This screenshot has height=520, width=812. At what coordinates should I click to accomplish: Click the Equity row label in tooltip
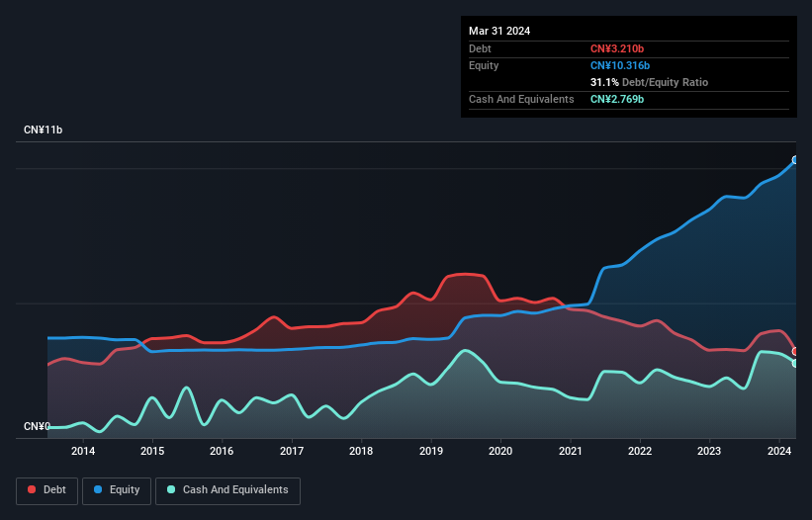coord(484,65)
